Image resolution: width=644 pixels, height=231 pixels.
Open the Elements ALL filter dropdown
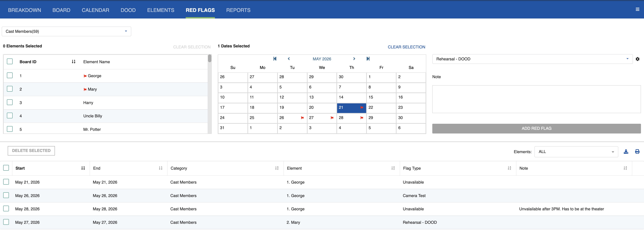click(x=576, y=152)
